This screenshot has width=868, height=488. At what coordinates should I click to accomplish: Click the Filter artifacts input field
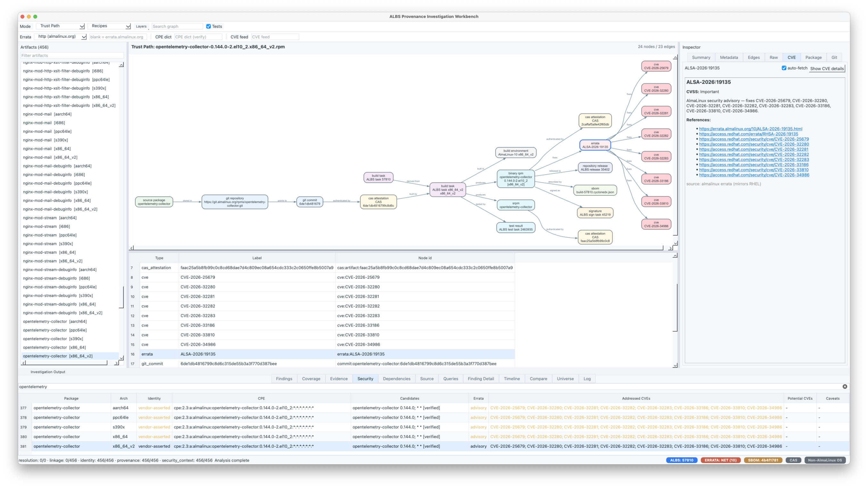point(72,56)
